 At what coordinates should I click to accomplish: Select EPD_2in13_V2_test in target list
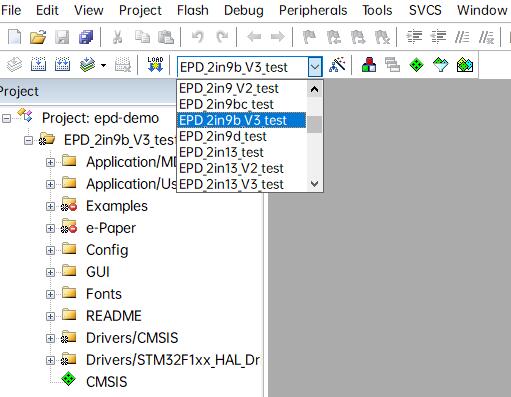[x=242, y=168]
